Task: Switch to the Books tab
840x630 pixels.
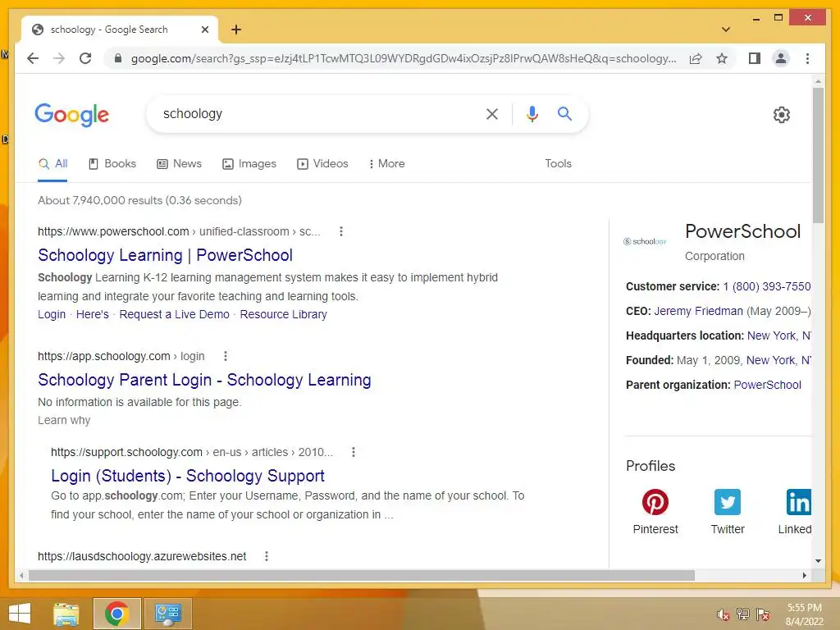Action: point(112,164)
